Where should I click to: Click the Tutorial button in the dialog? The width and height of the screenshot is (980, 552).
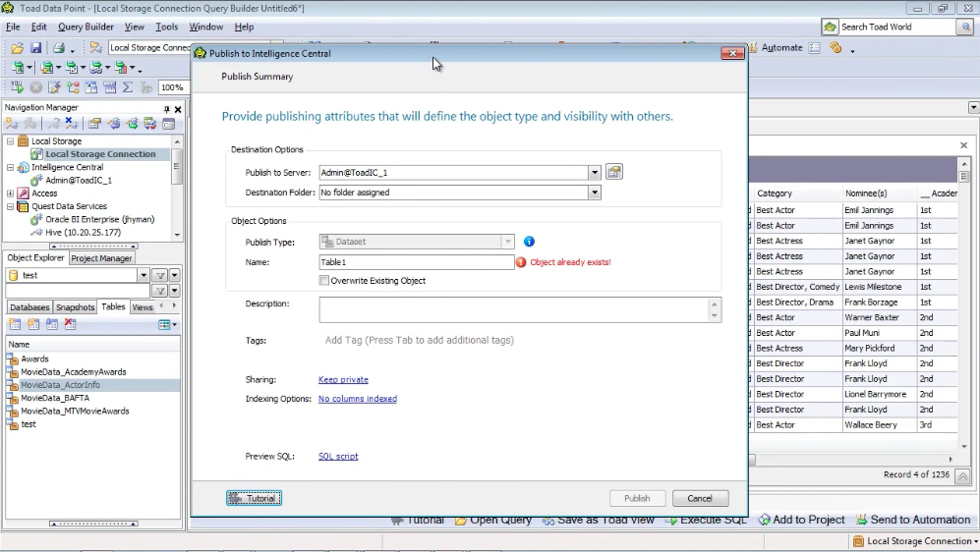[254, 498]
